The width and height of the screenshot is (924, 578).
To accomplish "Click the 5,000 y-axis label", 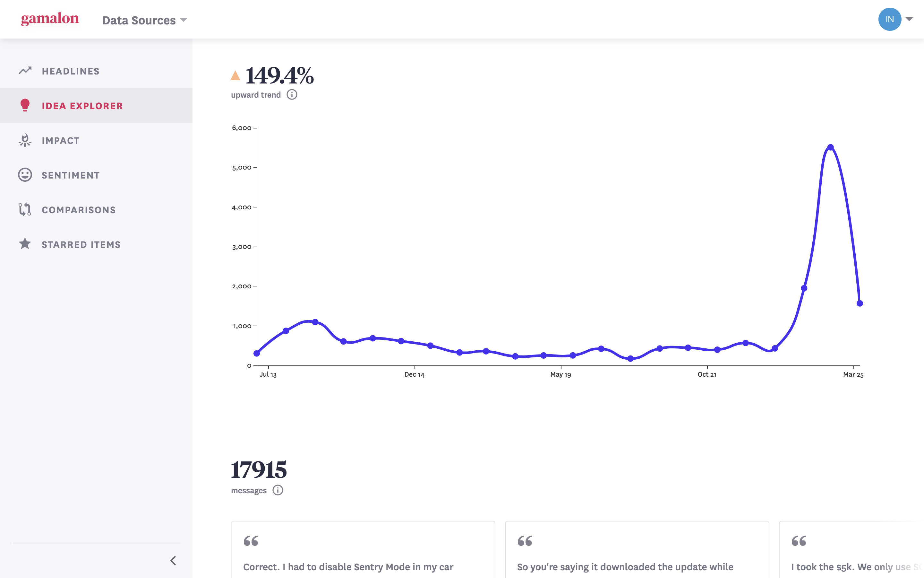I will (x=242, y=167).
